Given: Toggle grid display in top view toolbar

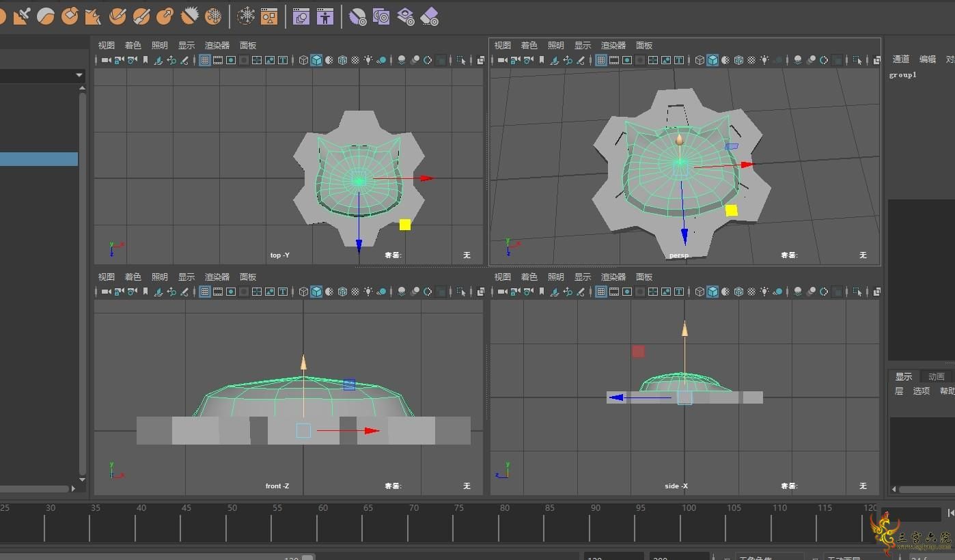Looking at the screenshot, I should [x=205, y=60].
